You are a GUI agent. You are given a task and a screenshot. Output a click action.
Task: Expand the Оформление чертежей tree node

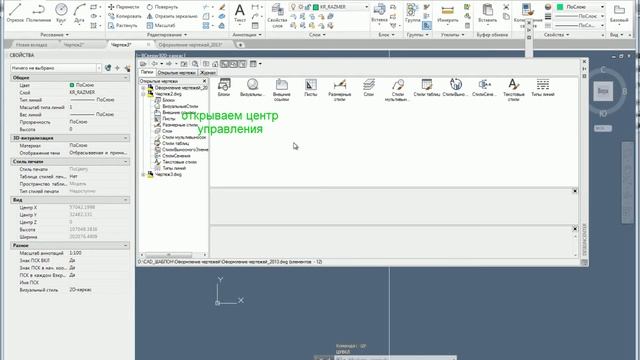(x=143, y=88)
